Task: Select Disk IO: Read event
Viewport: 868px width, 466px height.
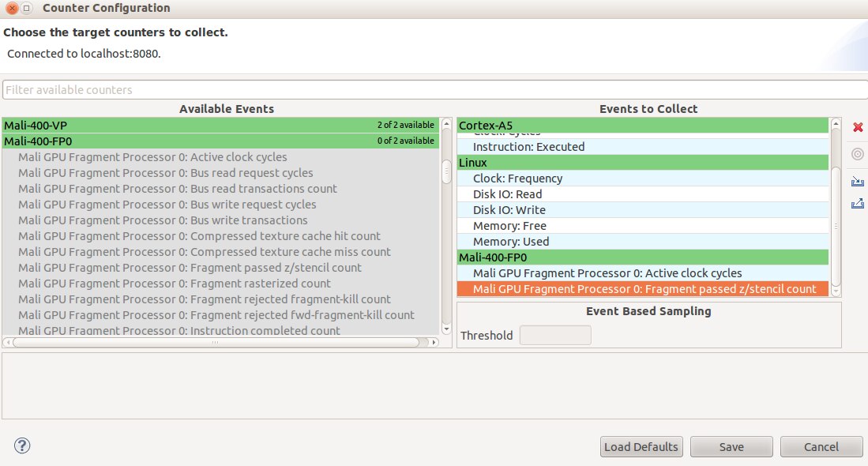Action: [507, 194]
